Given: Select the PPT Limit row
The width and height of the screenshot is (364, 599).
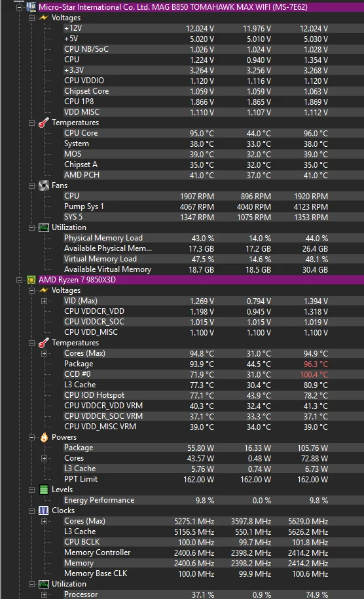Looking at the screenshot, I should click(213, 479).
